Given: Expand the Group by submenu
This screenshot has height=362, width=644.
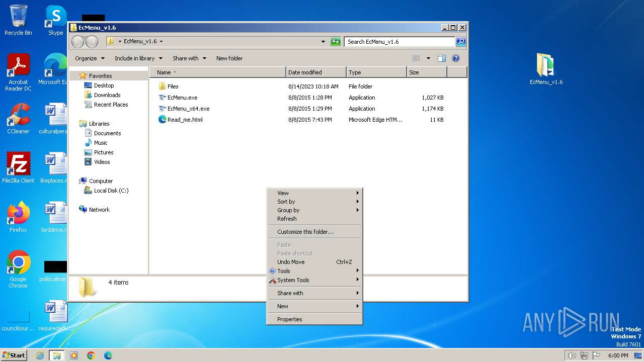Looking at the screenshot, I should pyautogui.click(x=314, y=210).
